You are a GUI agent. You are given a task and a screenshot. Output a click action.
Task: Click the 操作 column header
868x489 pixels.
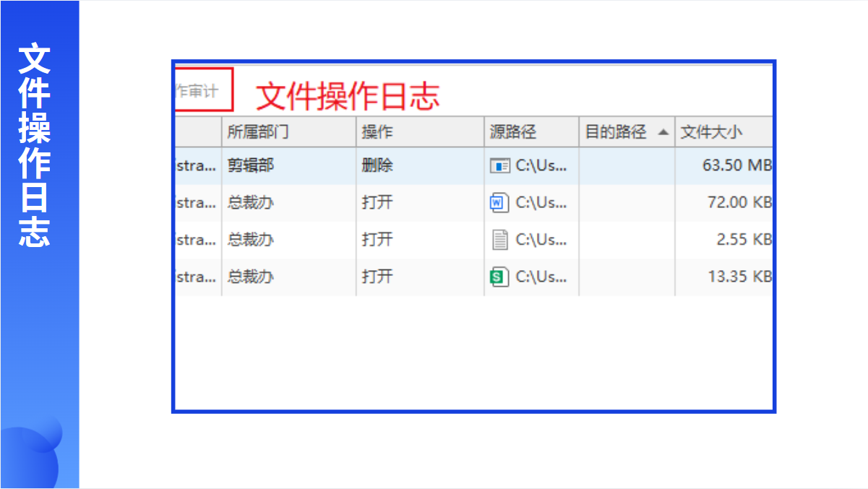377,132
